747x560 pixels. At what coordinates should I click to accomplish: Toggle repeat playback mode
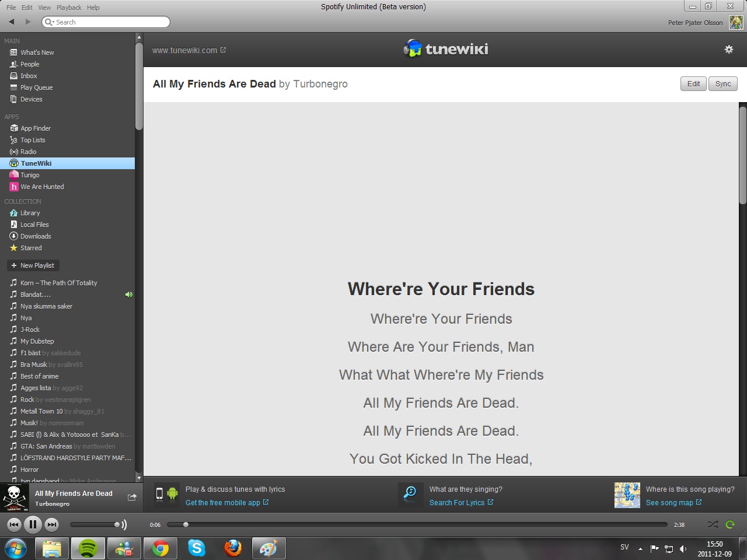(729, 524)
